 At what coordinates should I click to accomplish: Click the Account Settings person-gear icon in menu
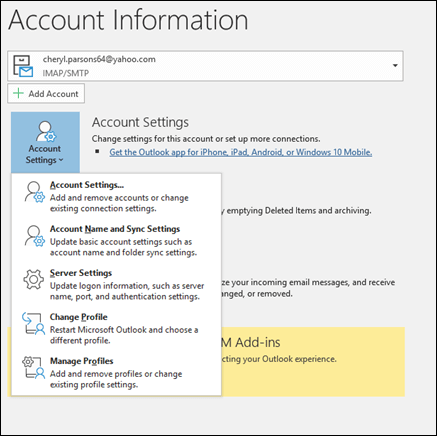[34, 192]
